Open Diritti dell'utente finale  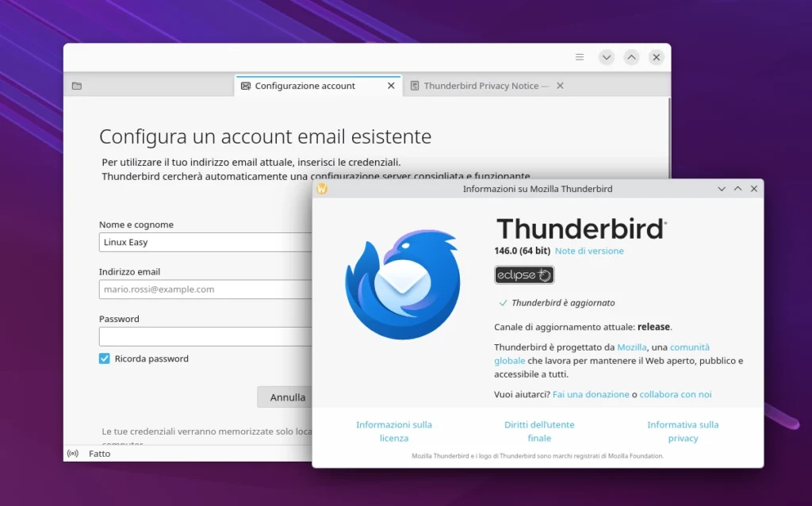coord(539,431)
